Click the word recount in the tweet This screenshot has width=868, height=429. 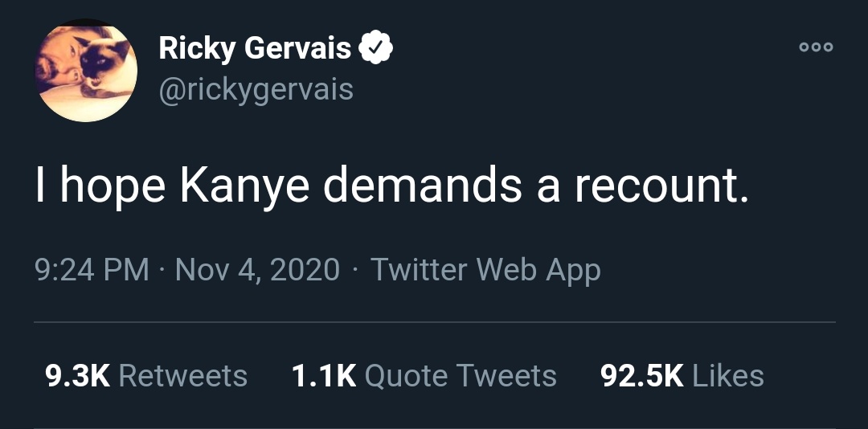click(661, 187)
